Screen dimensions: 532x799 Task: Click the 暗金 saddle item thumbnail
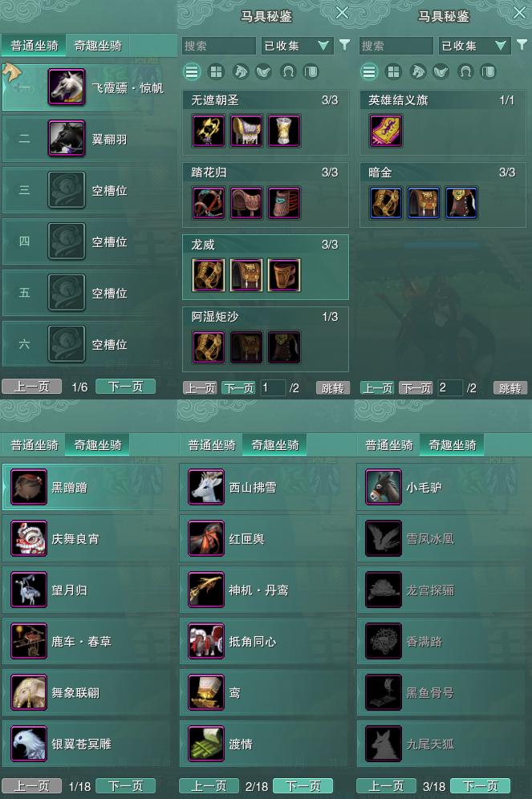tap(424, 203)
